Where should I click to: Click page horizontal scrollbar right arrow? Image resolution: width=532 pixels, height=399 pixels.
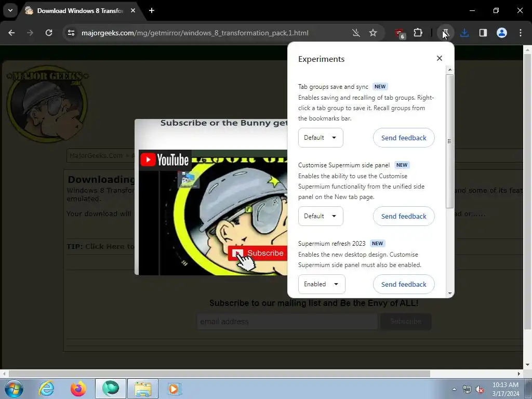click(x=519, y=374)
